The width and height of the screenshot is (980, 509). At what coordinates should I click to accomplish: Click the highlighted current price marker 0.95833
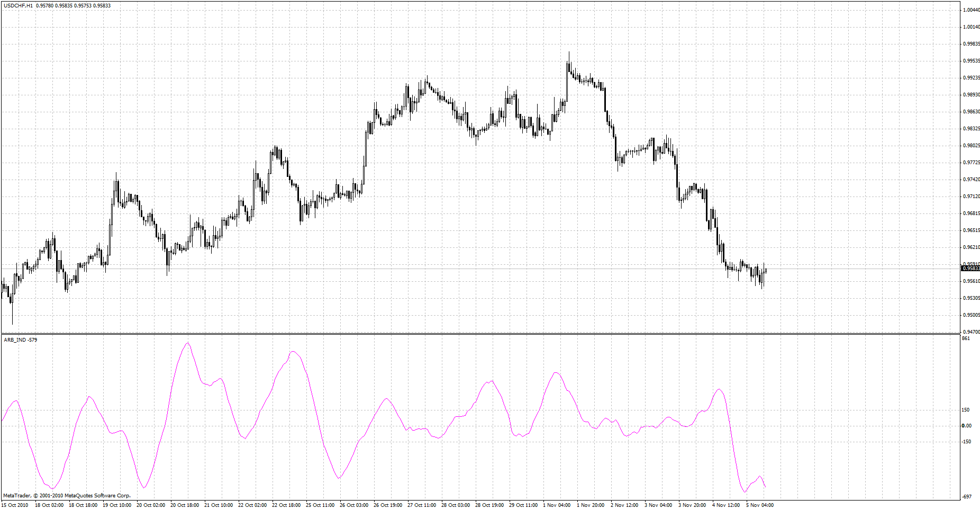pos(970,269)
